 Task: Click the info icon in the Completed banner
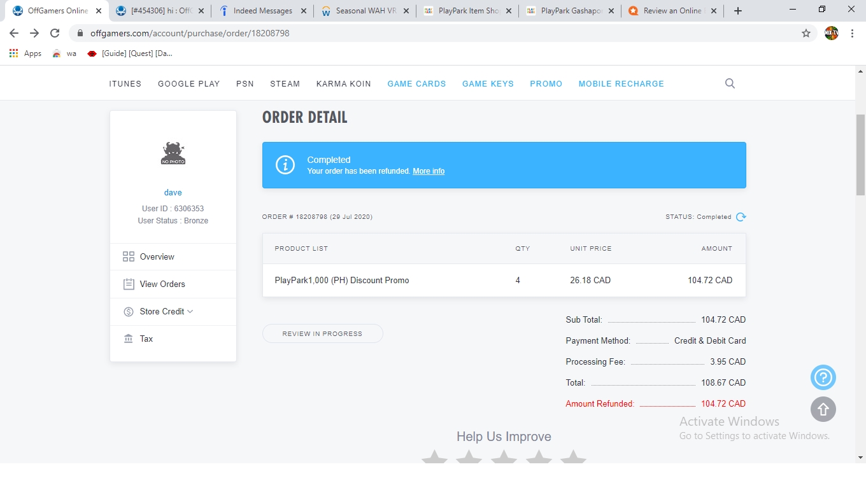pos(285,165)
